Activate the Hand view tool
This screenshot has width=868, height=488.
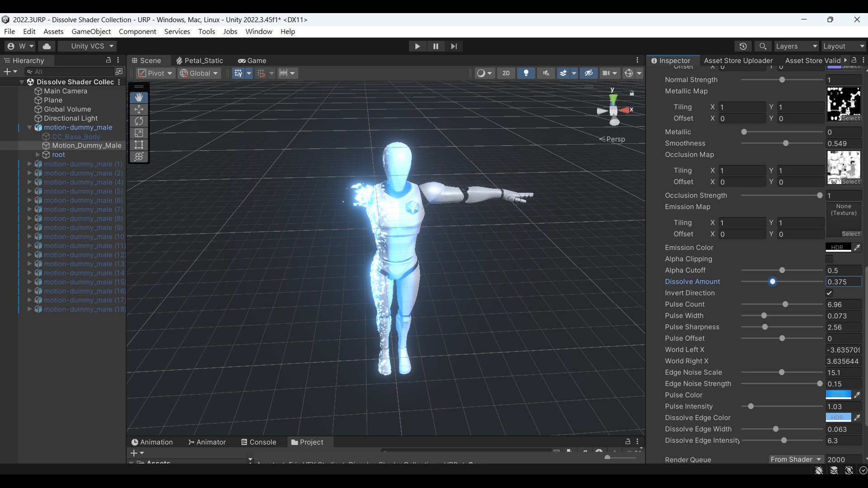[139, 98]
